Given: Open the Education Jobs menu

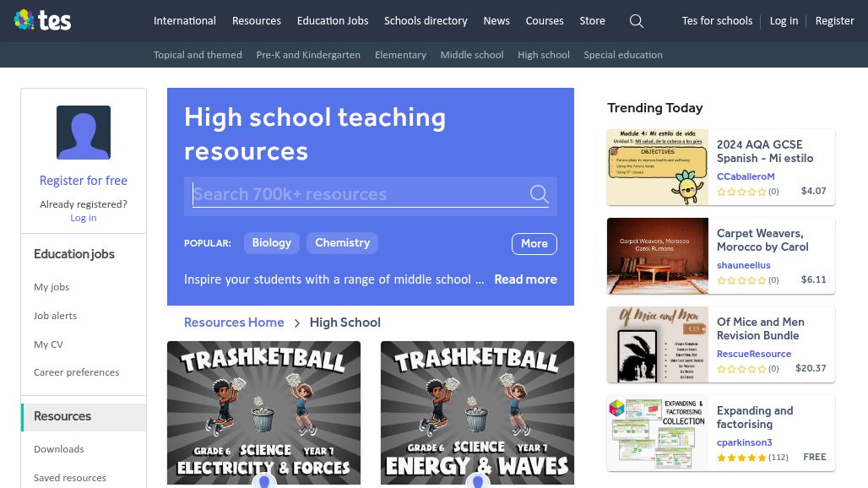Looking at the screenshot, I should pyautogui.click(x=333, y=21).
